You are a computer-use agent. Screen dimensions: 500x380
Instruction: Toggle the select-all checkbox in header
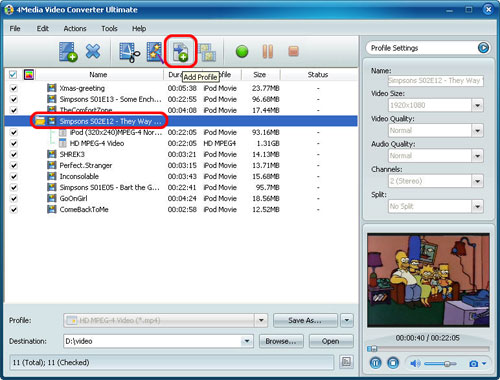pos(13,75)
